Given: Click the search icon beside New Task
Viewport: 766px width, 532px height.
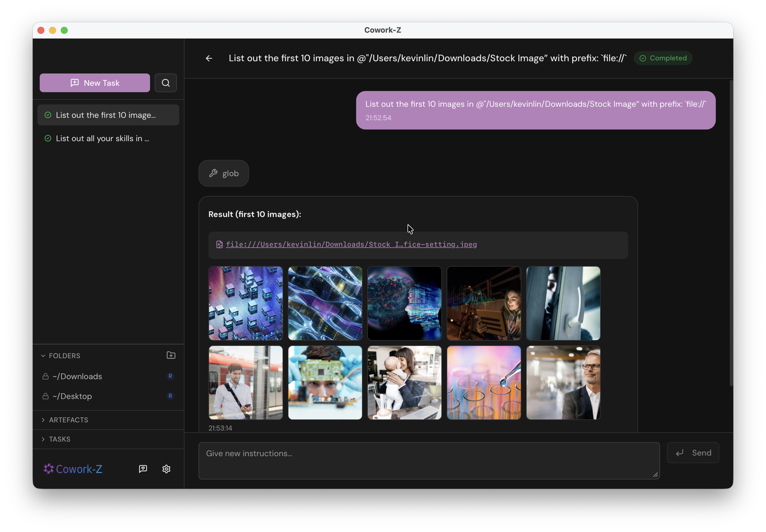Looking at the screenshot, I should [x=166, y=83].
